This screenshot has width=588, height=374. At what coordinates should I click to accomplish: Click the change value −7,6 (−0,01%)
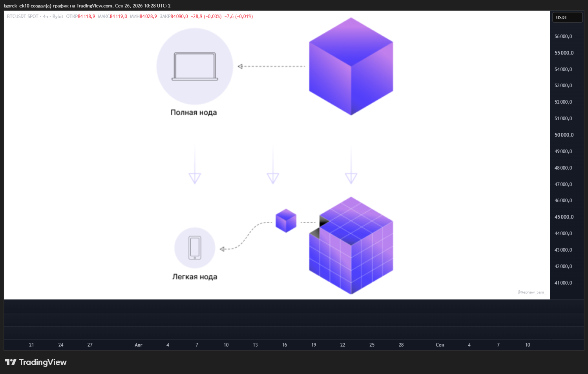[x=239, y=16]
